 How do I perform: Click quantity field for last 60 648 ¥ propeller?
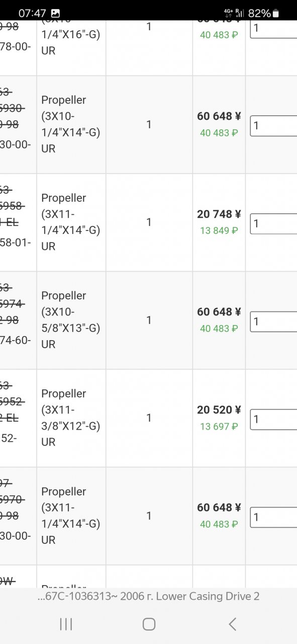click(x=273, y=517)
